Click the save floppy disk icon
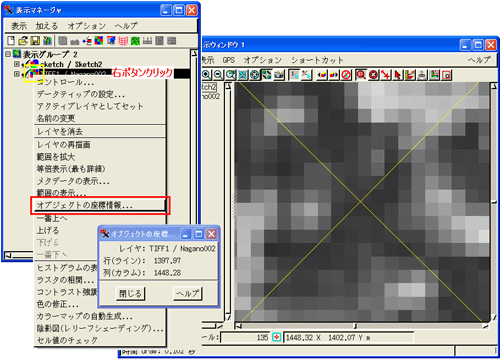500x360 pixels. (x=35, y=41)
